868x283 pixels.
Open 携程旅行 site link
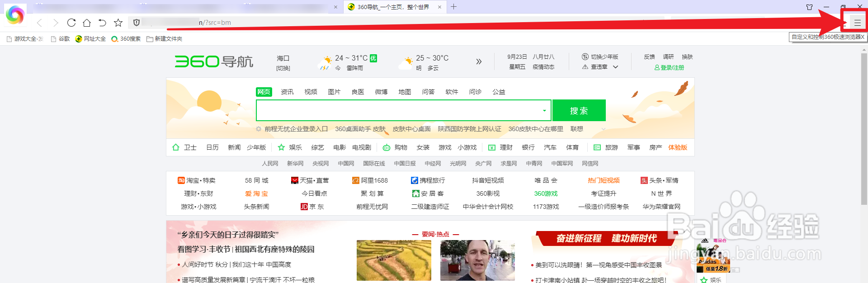428,180
